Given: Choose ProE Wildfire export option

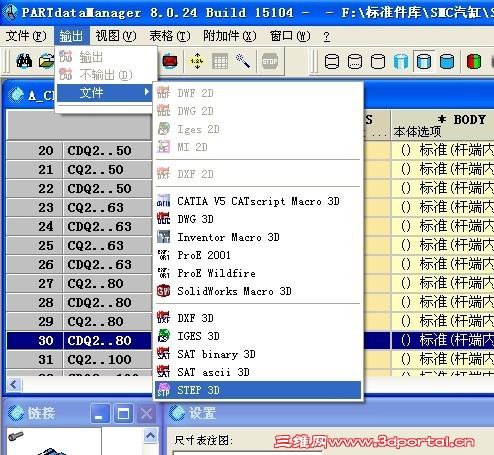Looking at the screenshot, I should pos(258,273).
